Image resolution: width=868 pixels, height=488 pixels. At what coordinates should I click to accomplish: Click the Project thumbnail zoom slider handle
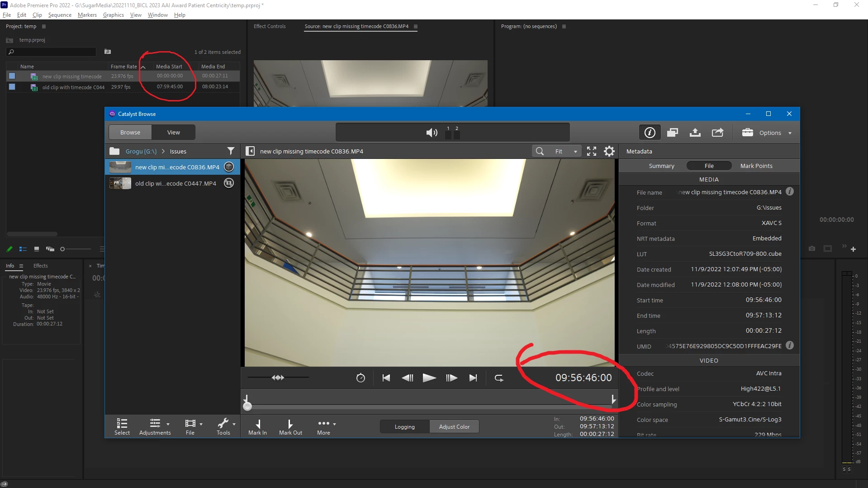[62, 249]
